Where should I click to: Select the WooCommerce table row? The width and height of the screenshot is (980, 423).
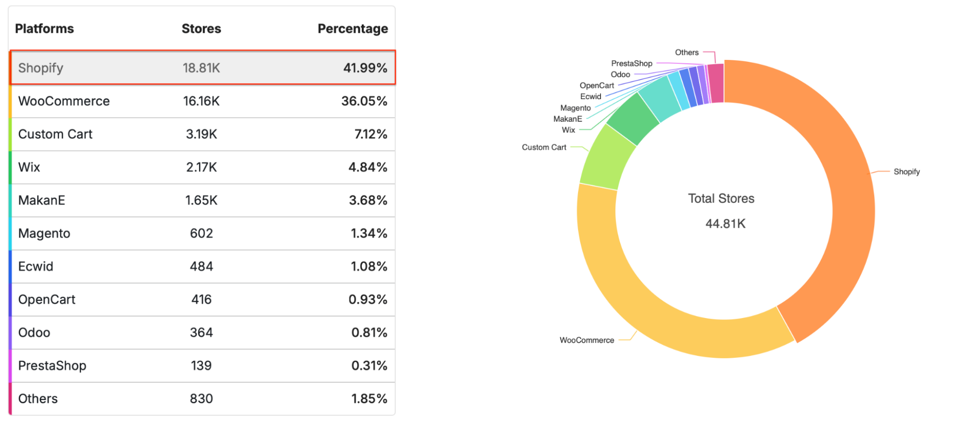point(202,101)
